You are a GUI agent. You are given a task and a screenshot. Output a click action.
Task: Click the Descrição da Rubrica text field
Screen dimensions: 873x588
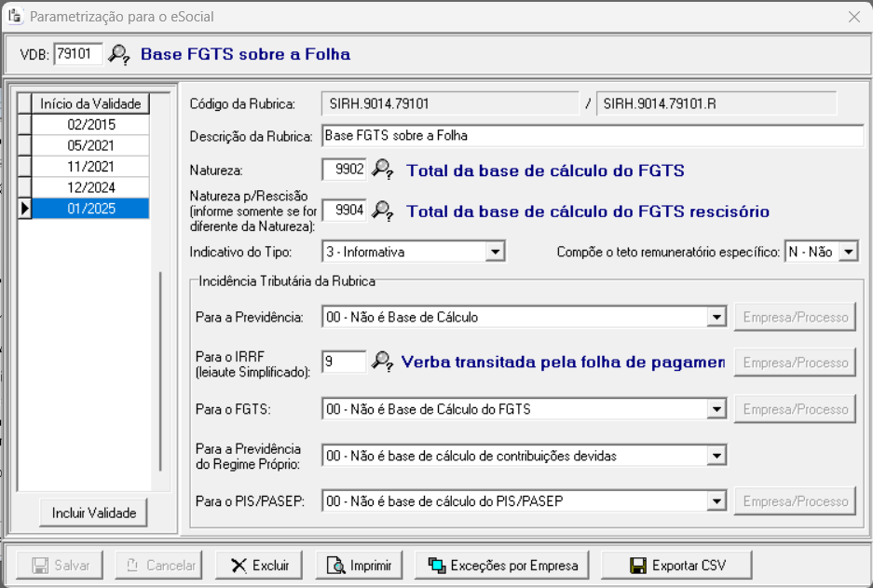click(x=592, y=136)
